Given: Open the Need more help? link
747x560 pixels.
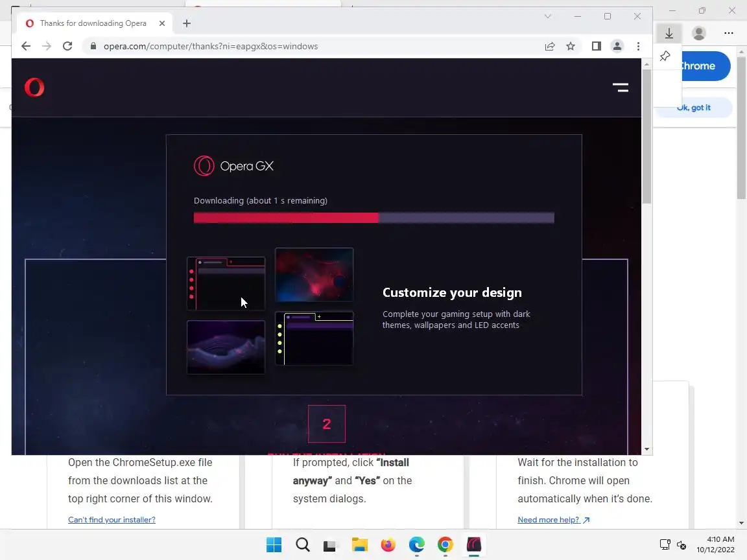Looking at the screenshot, I should click(x=554, y=520).
